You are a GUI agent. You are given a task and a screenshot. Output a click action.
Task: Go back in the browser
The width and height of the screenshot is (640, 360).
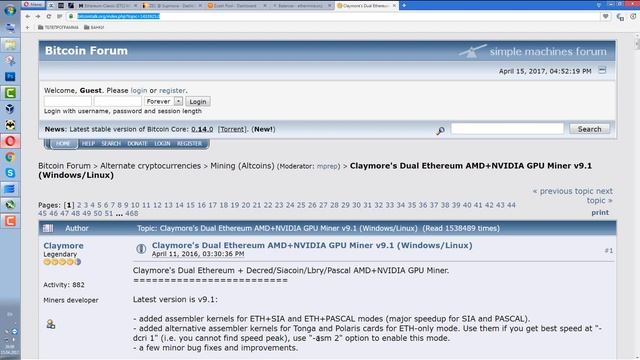(28, 16)
